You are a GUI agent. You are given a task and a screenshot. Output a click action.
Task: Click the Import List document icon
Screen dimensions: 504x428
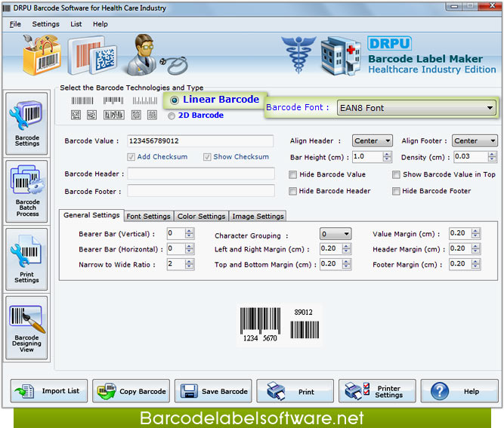[x=24, y=392]
